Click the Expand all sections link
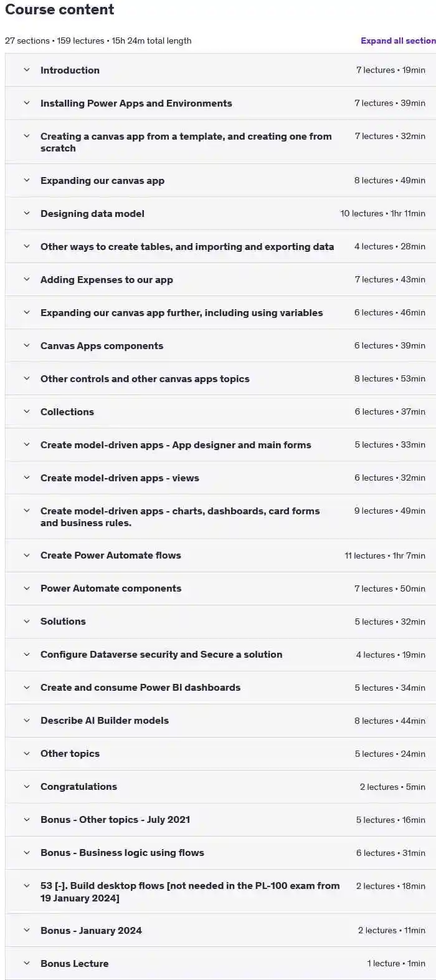The height and width of the screenshot is (980, 436). click(398, 41)
